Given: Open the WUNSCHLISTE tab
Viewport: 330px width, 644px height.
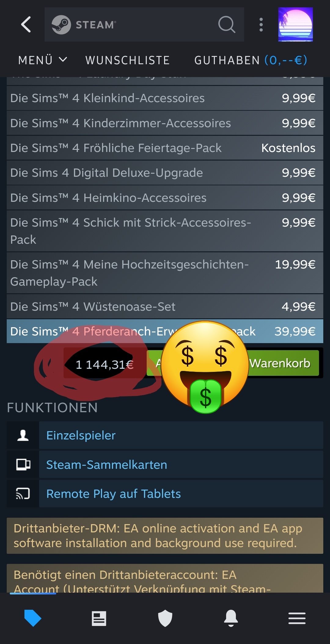Looking at the screenshot, I should [128, 60].
